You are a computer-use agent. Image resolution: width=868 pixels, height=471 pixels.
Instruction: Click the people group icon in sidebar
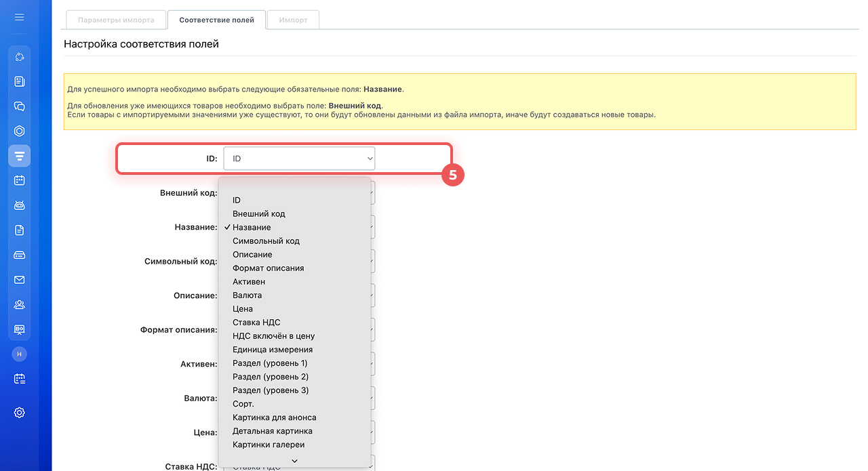tap(19, 304)
